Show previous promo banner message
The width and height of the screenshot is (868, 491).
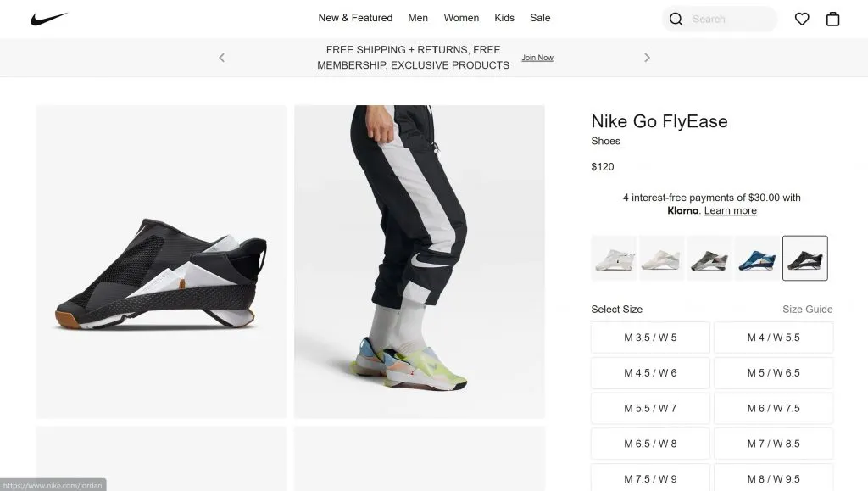[222, 58]
